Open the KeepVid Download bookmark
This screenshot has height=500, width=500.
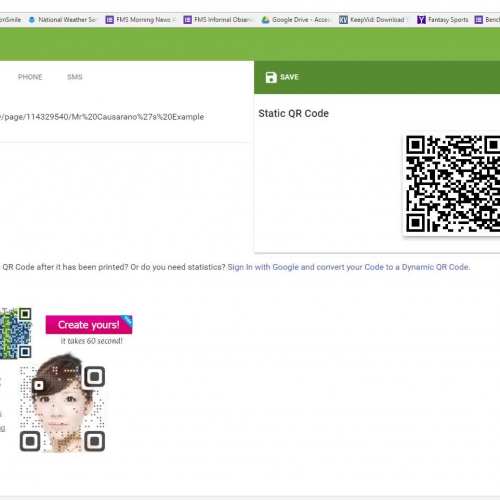[x=374, y=20]
